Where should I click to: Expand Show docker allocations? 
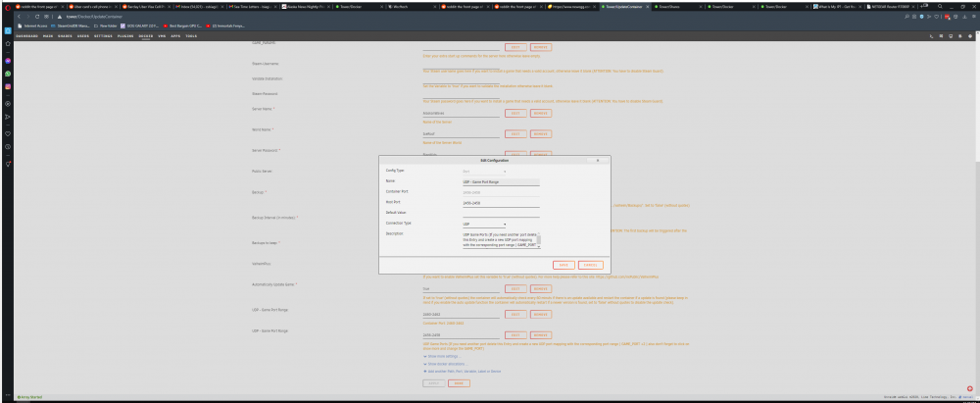[446, 364]
